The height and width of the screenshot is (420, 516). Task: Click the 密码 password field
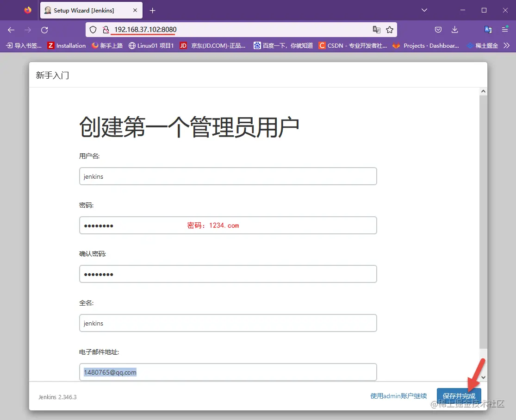point(228,226)
